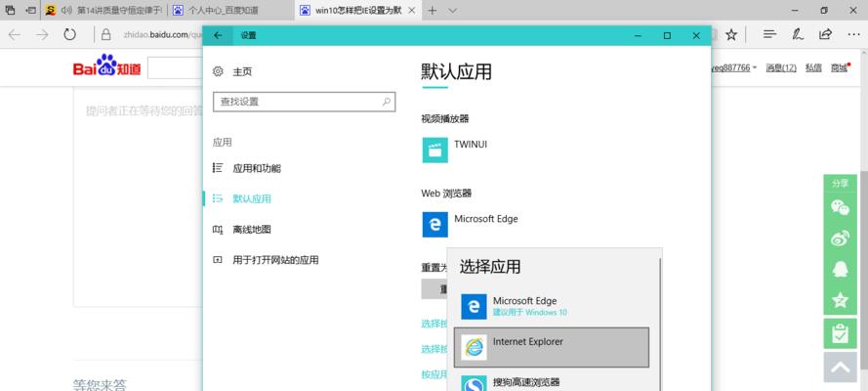Click the back-to-top arrow button
The image size is (868, 391).
[x=841, y=367]
